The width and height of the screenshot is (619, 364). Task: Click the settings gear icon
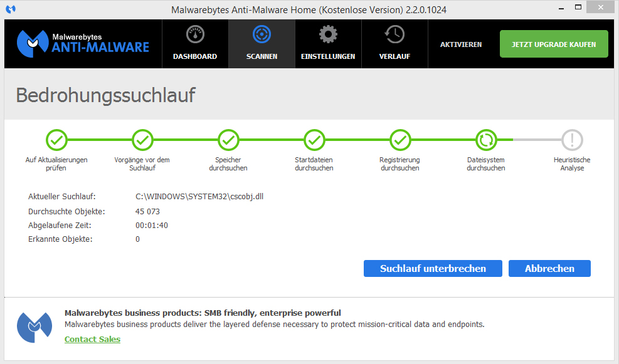(x=328, y=34)
